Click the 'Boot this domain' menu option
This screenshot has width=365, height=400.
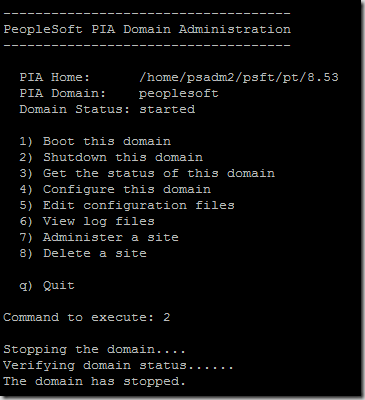(95, 141)
